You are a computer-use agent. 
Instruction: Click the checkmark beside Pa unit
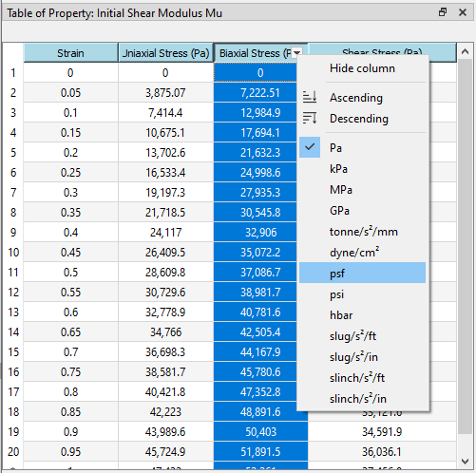pos(310,147)
